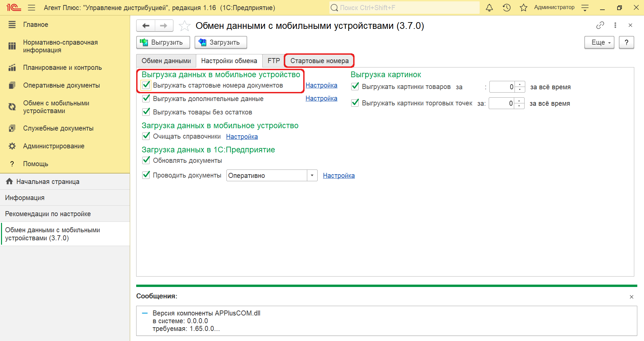This screenshot has width=644, height=341.
Task: Click the Администратор user name
Action: (554, 7)
